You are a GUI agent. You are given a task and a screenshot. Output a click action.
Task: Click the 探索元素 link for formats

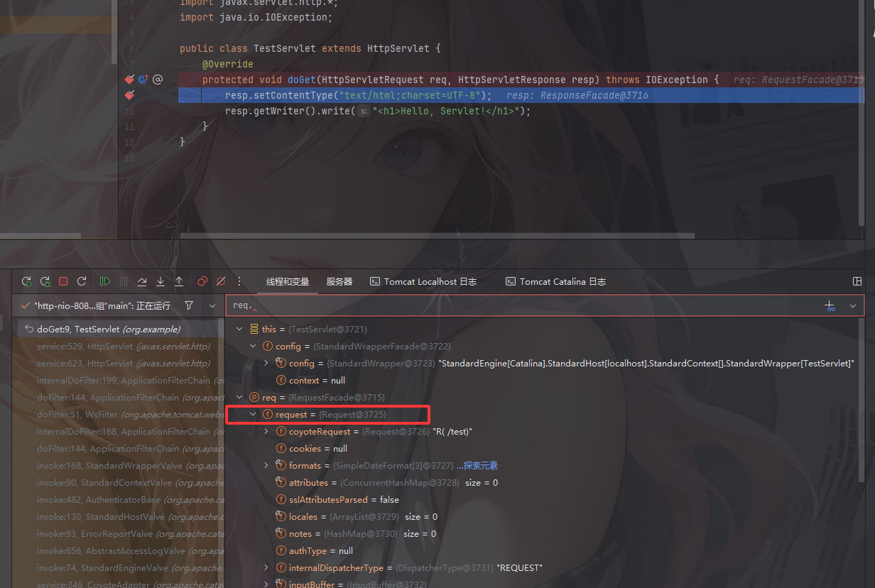point(477,466)
